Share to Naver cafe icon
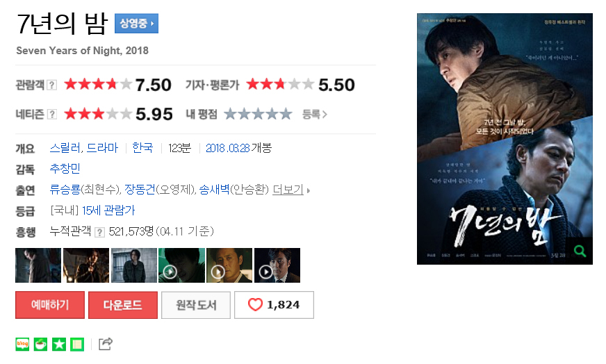Screen dimensions: 606x364 tap(40, 344)
